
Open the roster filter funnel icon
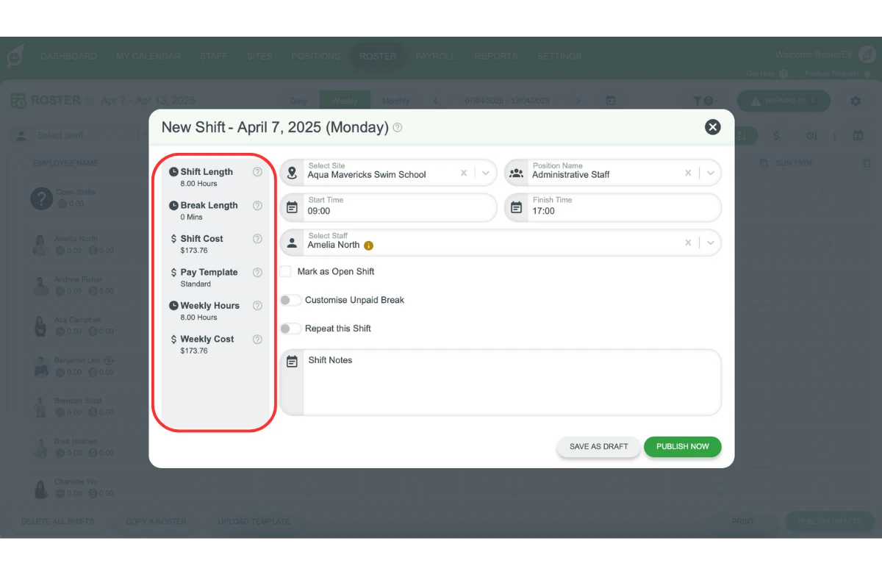[698, 101]
